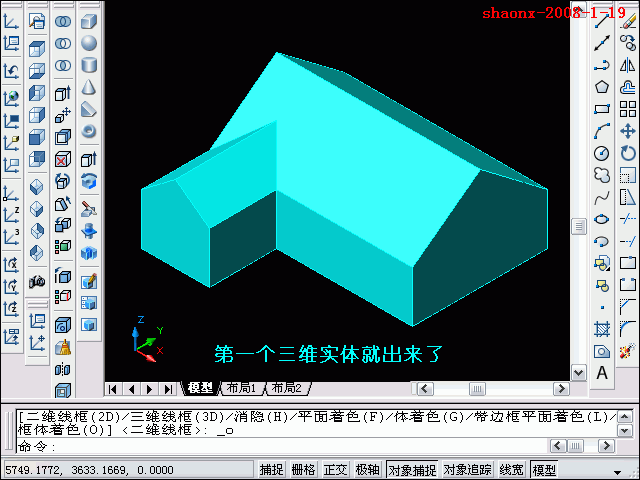640x480 pixels.
Task: Toggle 栅格 (Grid) display
Action: (303, 469)
